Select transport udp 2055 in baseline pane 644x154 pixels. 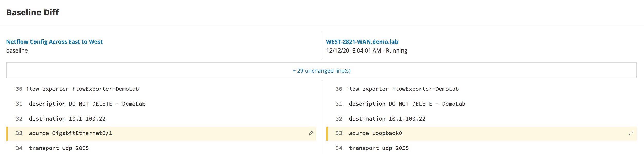[59, 148]
